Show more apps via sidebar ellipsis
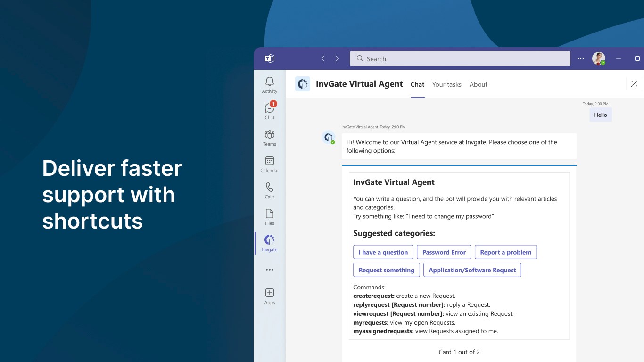644x362 pixels. [270, 270]
